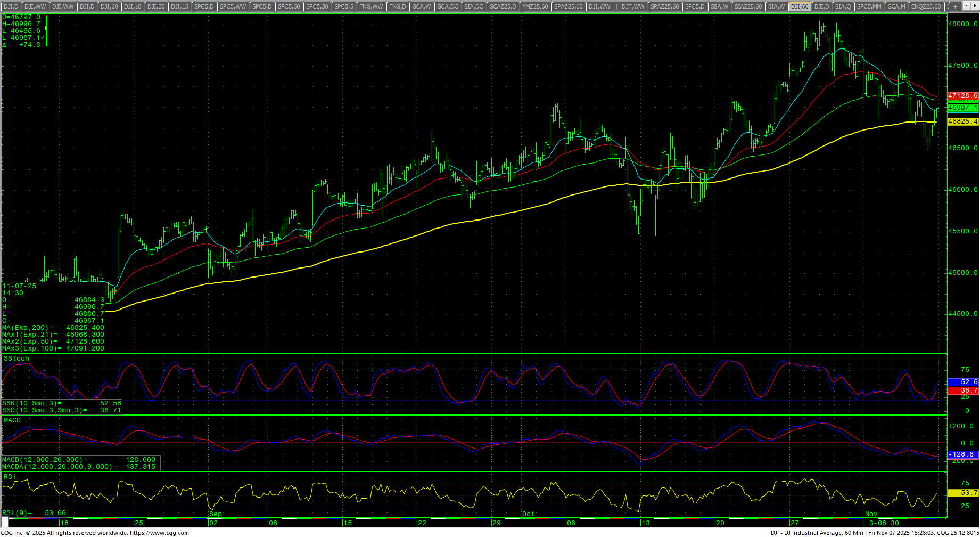Viewport: 980px width, 537px height.
Task: Click the yellow 46825.4 EMA price label
Action: pyautogui.click(x=962, y=121)
